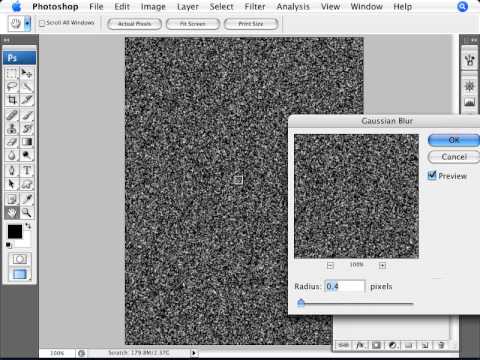Expand the collapsed toolbox panel arrows
Image resolution: width=480 pixels, height=360 pixels.
tap(6, 40)
